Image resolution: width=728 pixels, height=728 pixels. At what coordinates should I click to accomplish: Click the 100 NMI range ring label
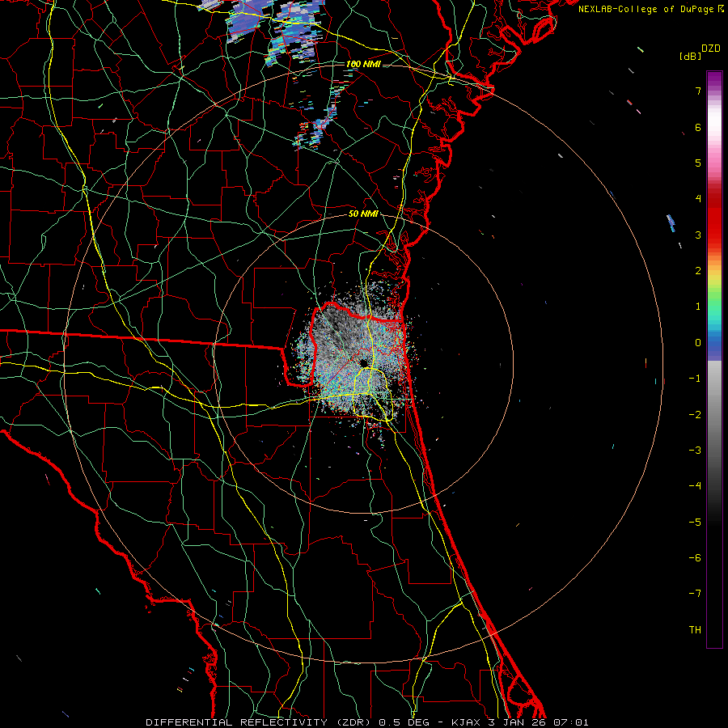pyautogui.click(x=363, y=64)
